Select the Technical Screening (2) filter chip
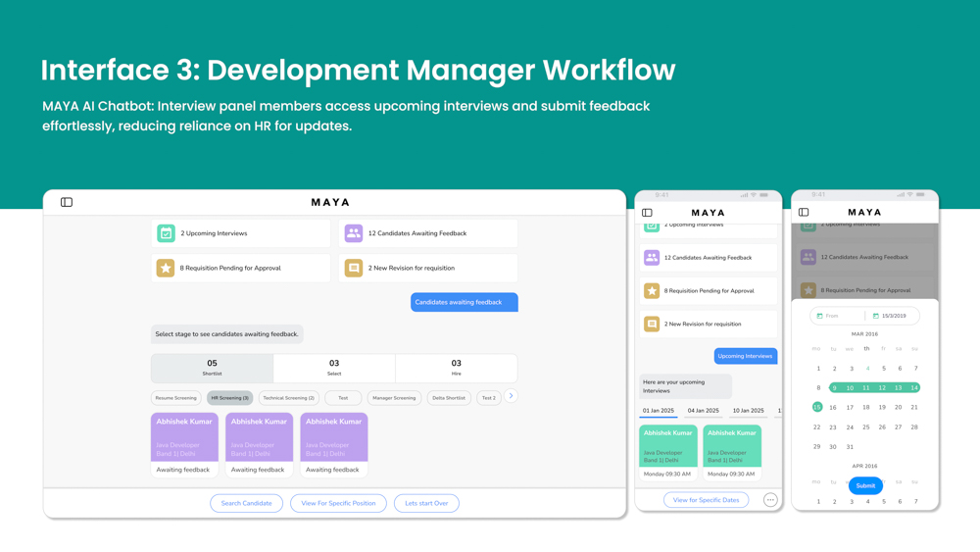Image resolution: width=980 pixels, height=552 pixels. [289, 398]
